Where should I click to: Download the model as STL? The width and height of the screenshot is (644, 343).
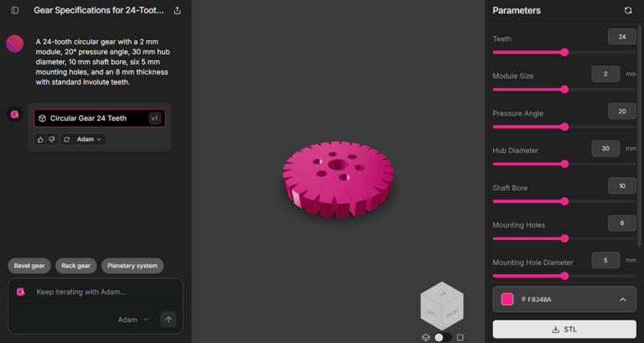564,329
